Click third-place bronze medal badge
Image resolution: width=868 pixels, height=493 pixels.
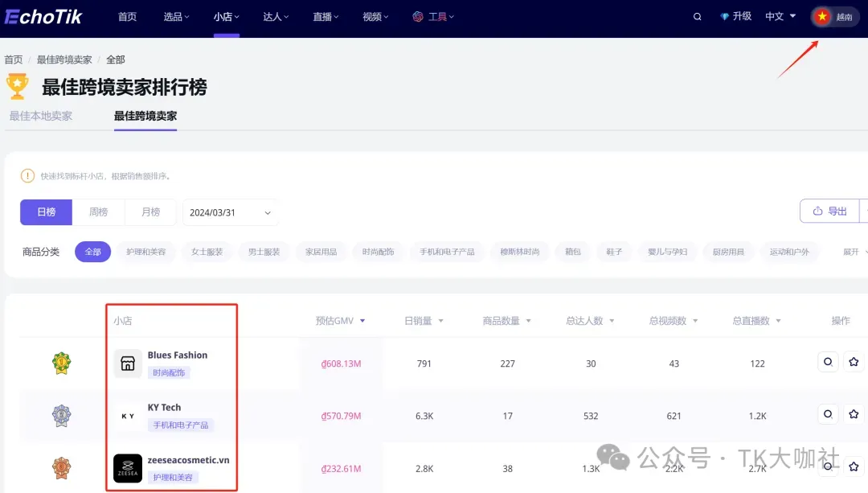pyautogui.click(x=61, y=468)
